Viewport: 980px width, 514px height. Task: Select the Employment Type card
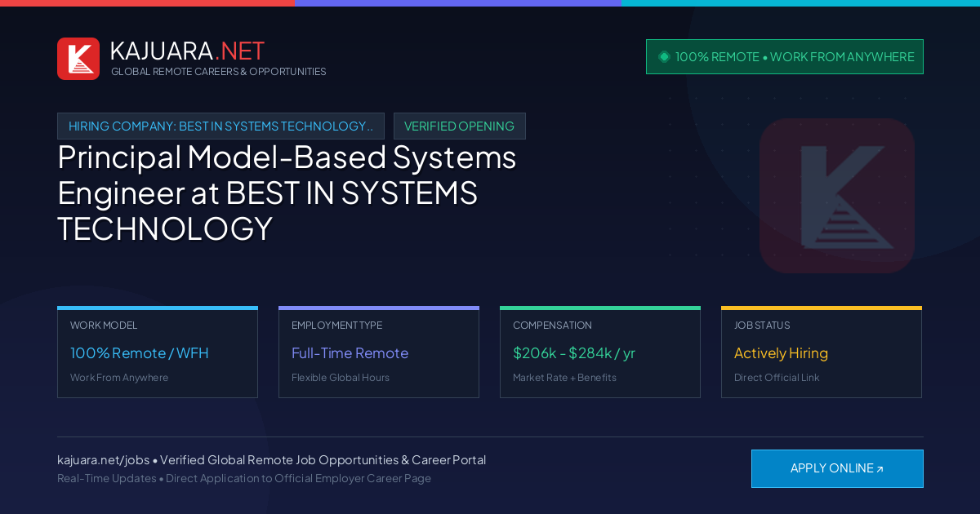pos(379,352)
